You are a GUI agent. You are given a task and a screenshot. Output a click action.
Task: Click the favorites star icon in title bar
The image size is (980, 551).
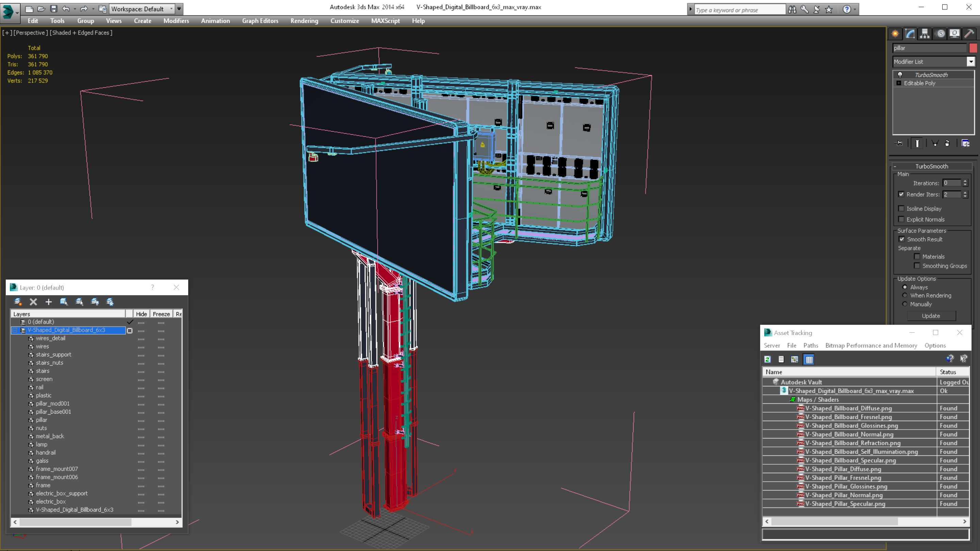(x=829, y=9)
